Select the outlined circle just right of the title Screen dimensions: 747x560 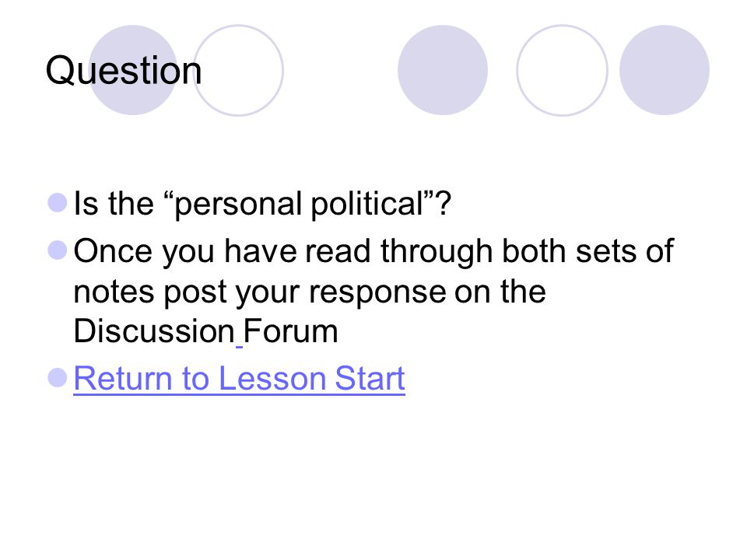pyautogui.click(x=238, y=70)
